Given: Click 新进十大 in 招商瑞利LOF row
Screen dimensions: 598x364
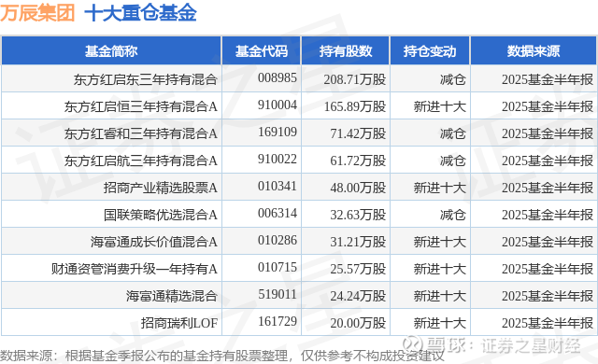Looking at the screenshot, I should click(x=440, y=323).
